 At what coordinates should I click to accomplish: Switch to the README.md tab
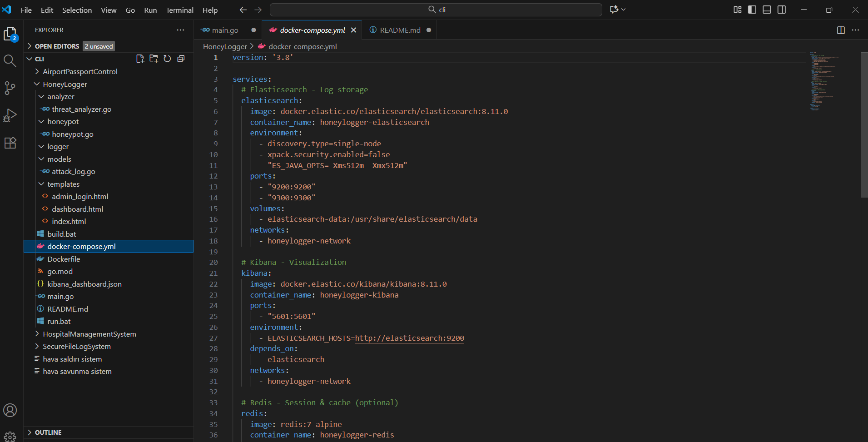(400, 30)
